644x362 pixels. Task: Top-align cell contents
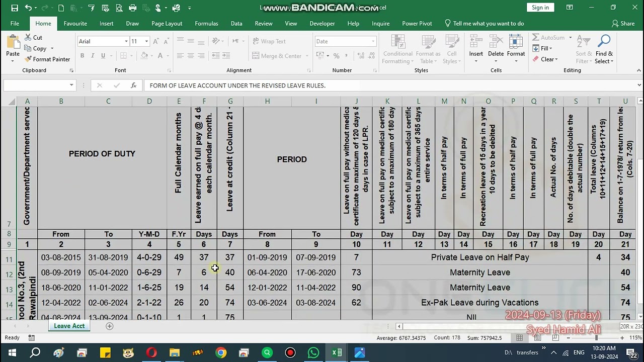(x=180, y=41)
